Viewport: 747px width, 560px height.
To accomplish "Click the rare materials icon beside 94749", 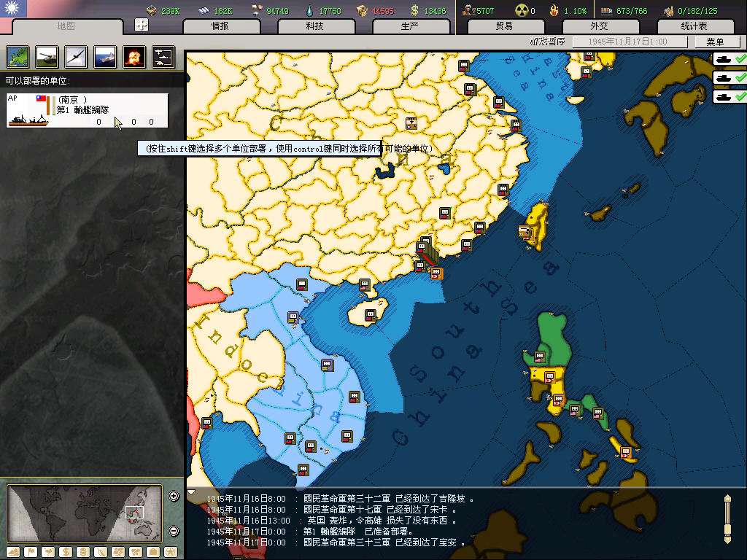I will pos(257,10).
